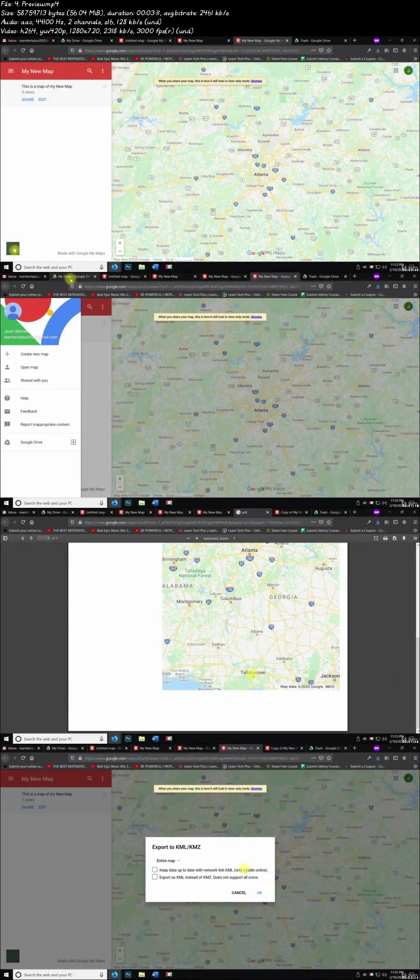Enable the network link KML checkbox
The width and height of the screenshot is (420, 980).
coord(155,869)
